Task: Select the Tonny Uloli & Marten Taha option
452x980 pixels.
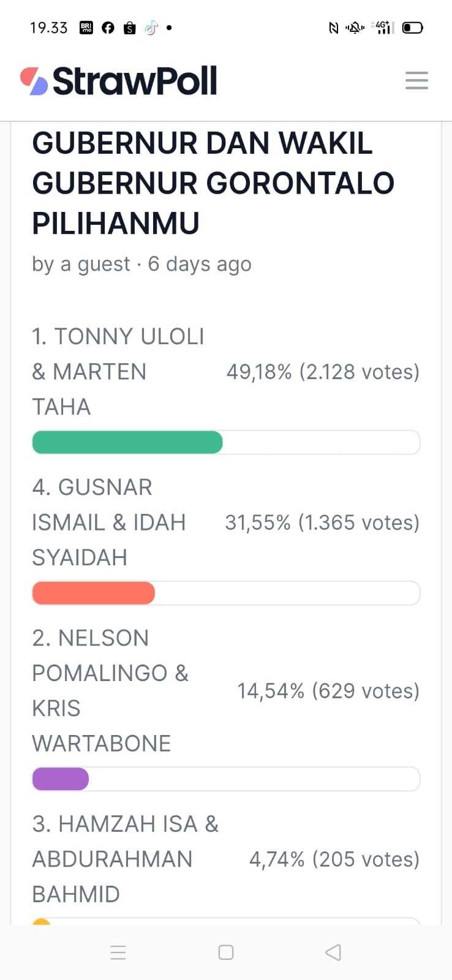Action: [x=118, y=371]
